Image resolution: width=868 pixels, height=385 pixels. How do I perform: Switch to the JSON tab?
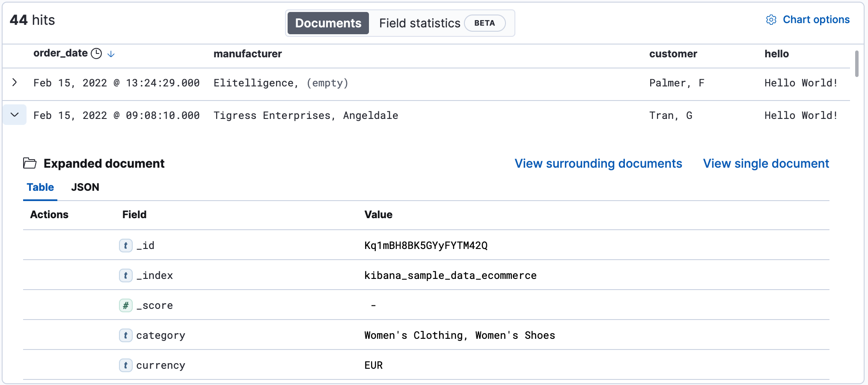tap(85, 187)
